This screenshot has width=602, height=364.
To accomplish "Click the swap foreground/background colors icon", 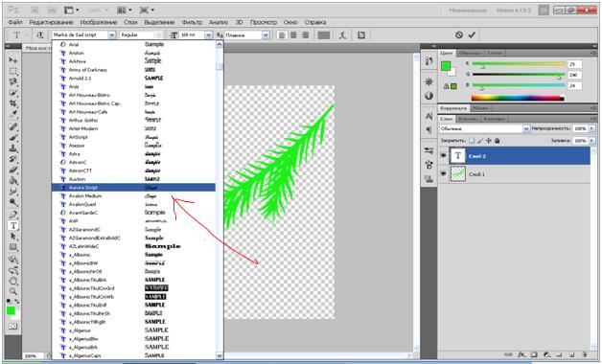I will click(17, 302).
